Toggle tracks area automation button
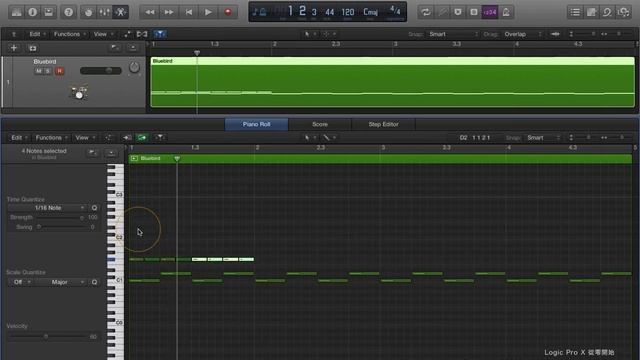640x360 pixels. 127,34
